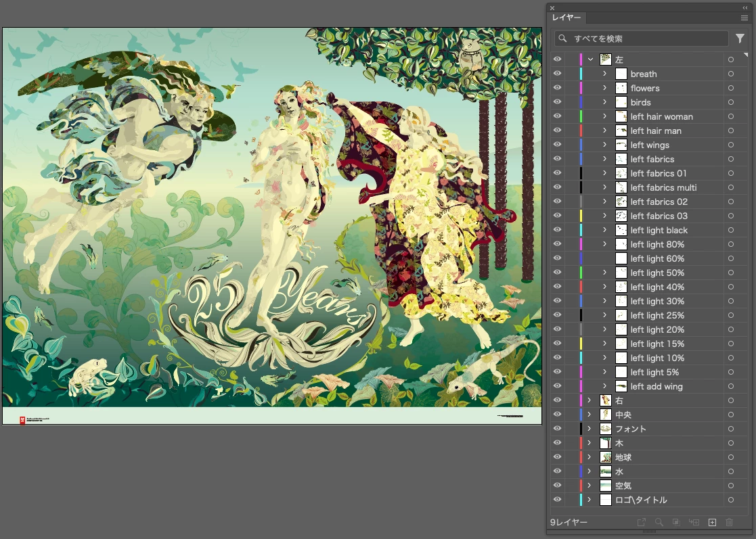Click the target circle of 中央 layer
The height and width of the screenshot is (539, 756).
click(x=731, y=415)
